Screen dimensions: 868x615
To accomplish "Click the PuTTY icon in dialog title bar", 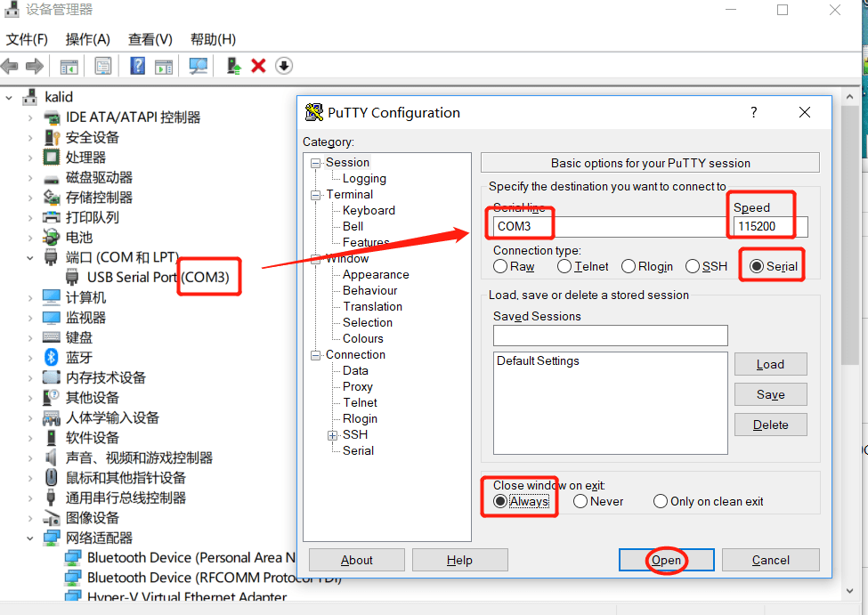I will pyautogui.click(x=314, y=112).
